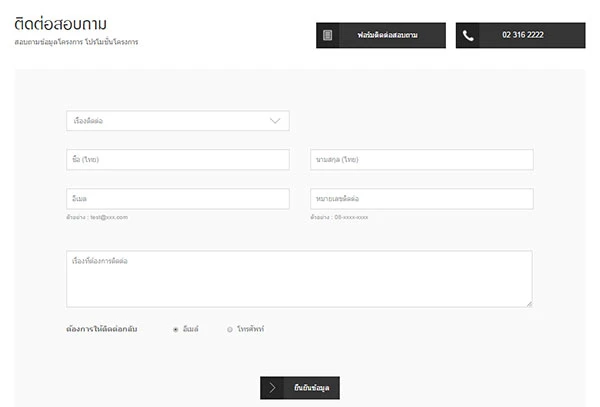Click the 02 316 2222 phone number button

pos(521,35)
